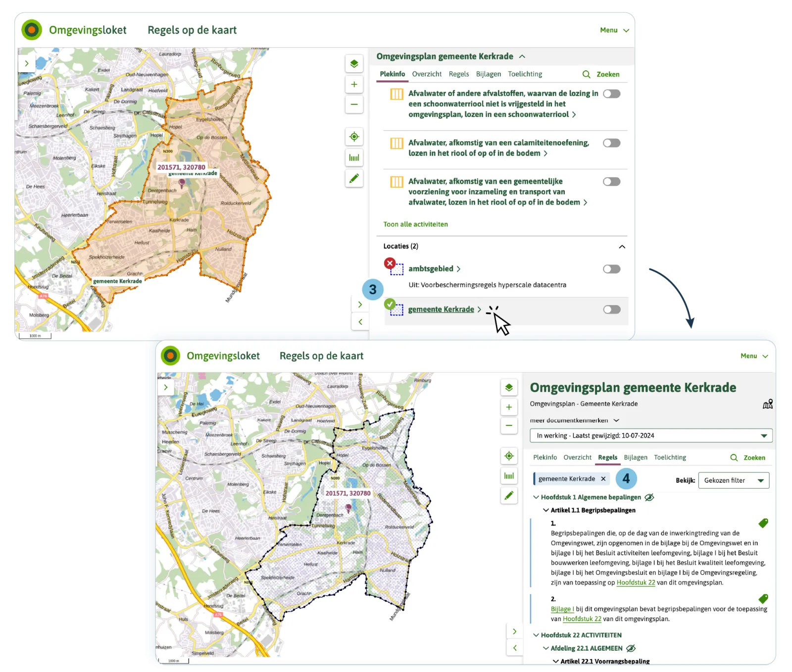
Task: Toggle visibility eye for Hoofdstuk 1
Action: tap(649, 497)
